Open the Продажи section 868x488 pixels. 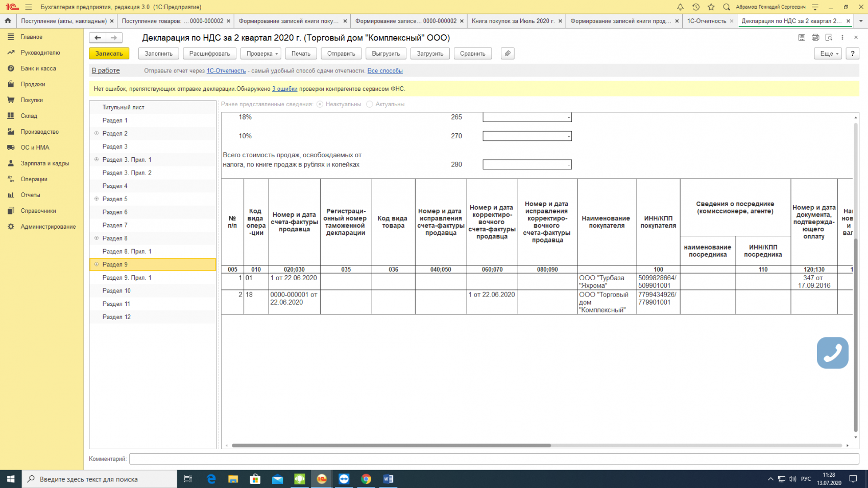coord(33,84)
